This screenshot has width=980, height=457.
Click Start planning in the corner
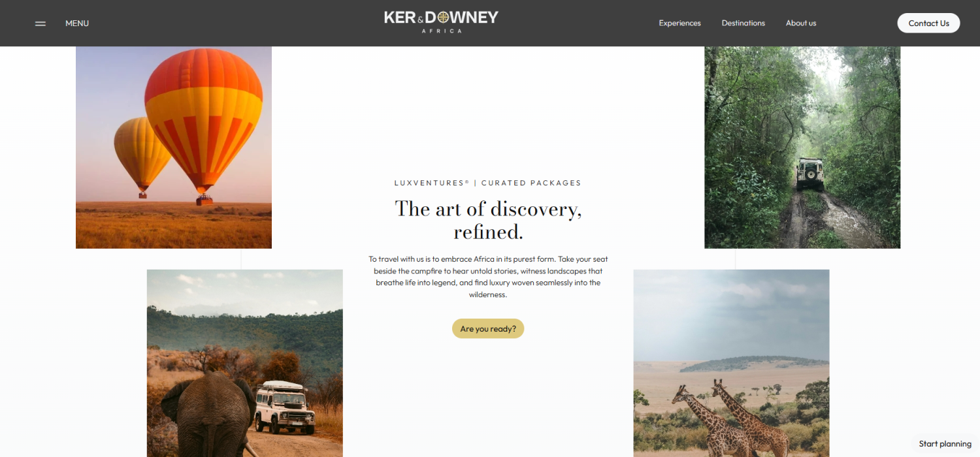[945, 444]
